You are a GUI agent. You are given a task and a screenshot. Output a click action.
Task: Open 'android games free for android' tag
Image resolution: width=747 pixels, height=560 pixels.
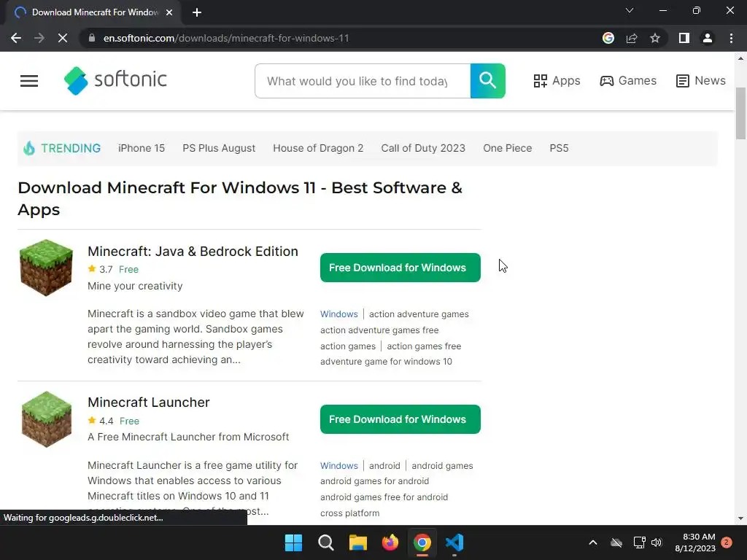point(384,497)
